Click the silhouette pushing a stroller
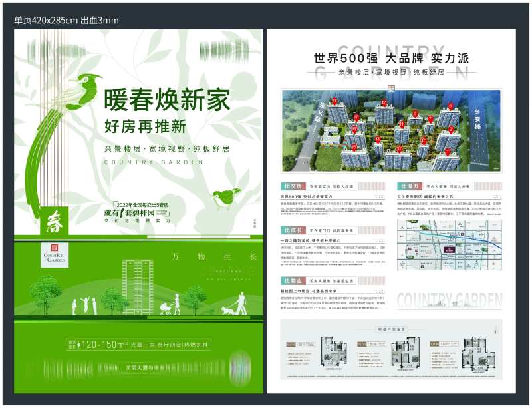Image resolution: width=532 pixels, height=408 pixels. 170,305
